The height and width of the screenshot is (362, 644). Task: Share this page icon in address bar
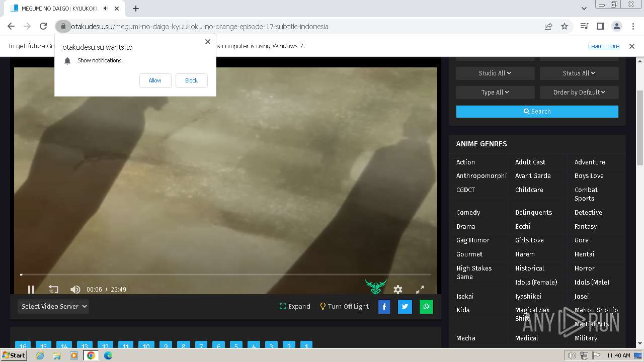click(x=548, y=26)
